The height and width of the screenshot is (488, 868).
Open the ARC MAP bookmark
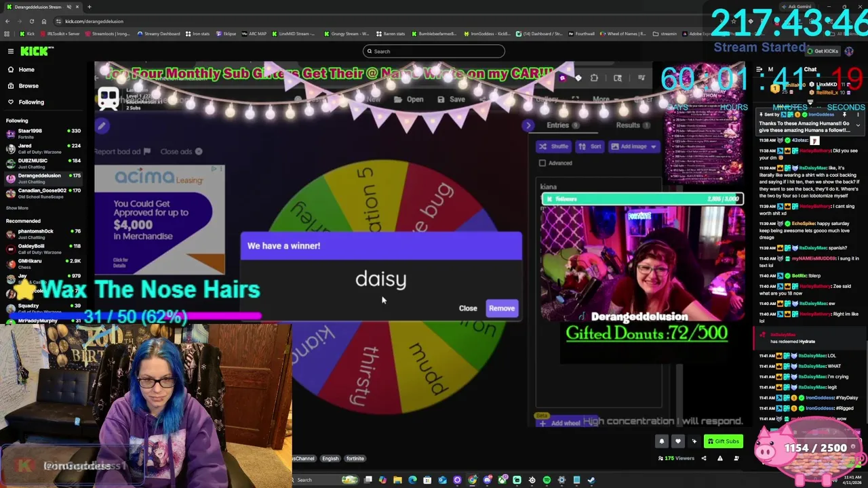tap(254, 34)
